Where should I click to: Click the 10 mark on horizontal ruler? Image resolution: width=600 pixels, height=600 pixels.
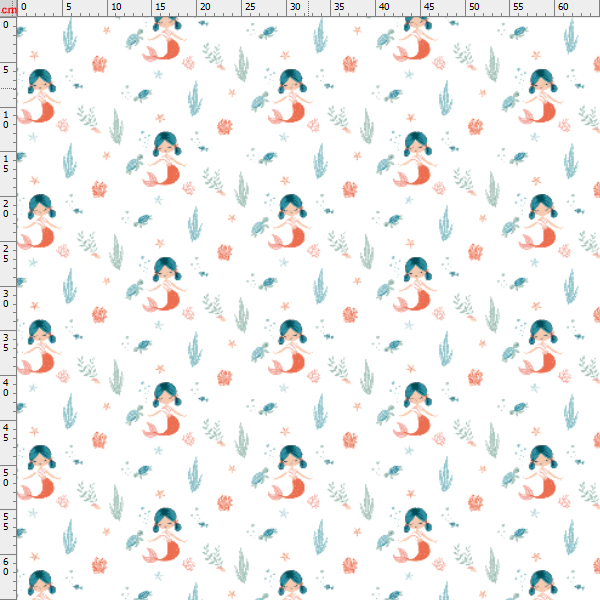point(116,7)
